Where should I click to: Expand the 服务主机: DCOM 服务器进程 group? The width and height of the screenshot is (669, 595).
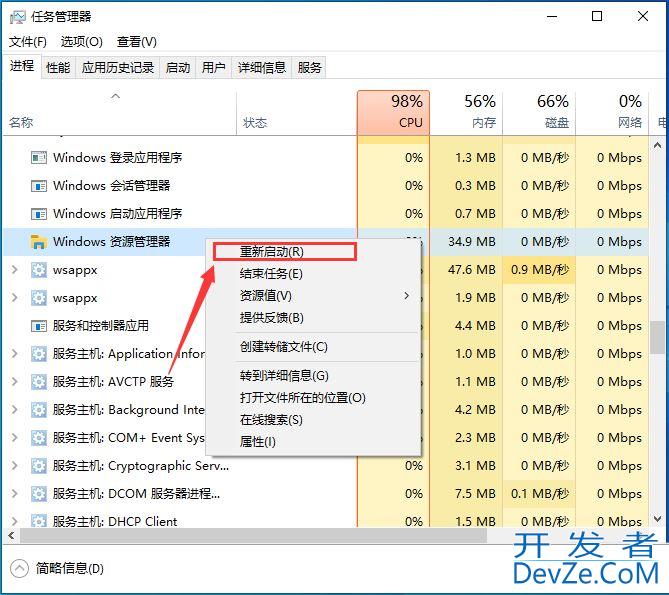point(15,493)
